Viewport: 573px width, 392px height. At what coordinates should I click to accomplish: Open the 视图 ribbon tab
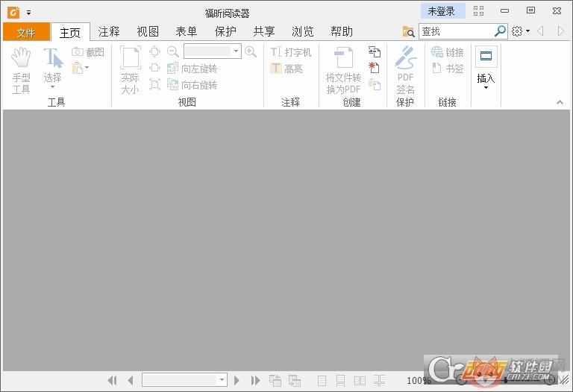coord(148,32)
